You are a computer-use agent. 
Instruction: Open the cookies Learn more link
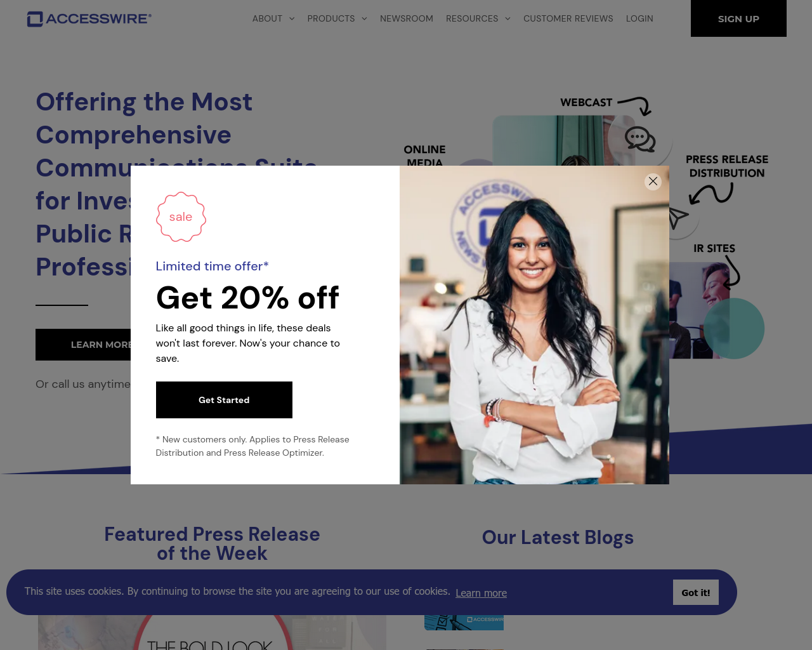pos(481,593)
